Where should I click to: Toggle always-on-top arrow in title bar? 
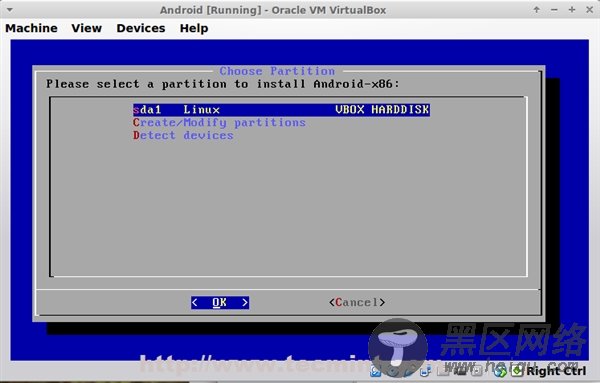537,10
